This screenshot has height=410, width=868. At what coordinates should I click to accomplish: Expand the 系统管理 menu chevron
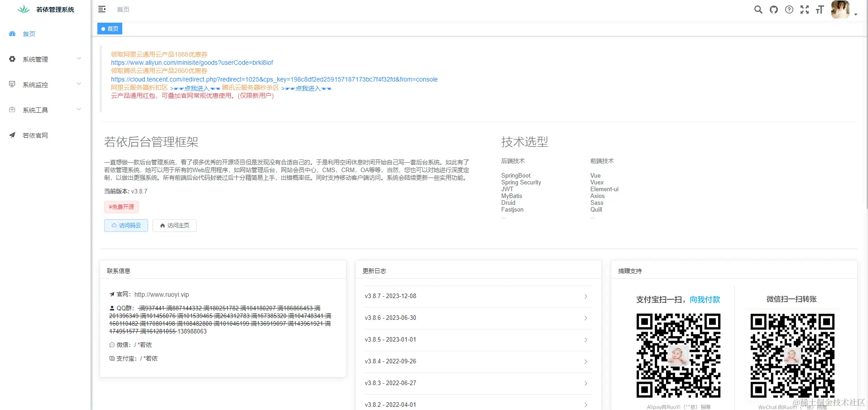tap(79, 59)
